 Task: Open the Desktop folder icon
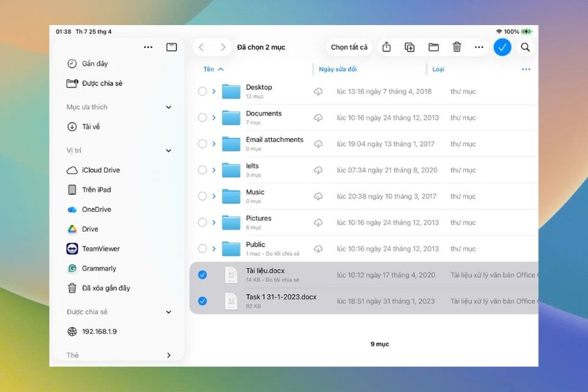click(x=231, y=91)
